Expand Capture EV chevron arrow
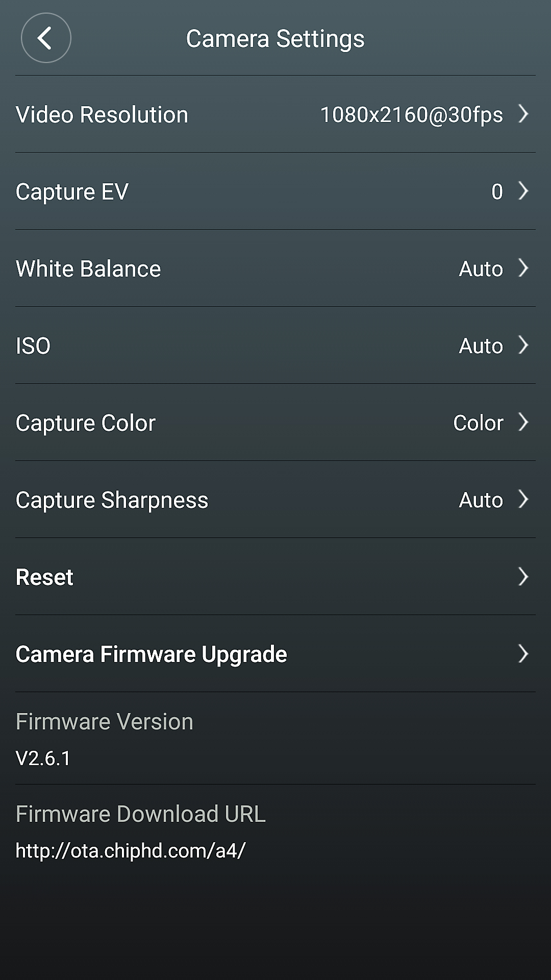 tap(523, 191)
